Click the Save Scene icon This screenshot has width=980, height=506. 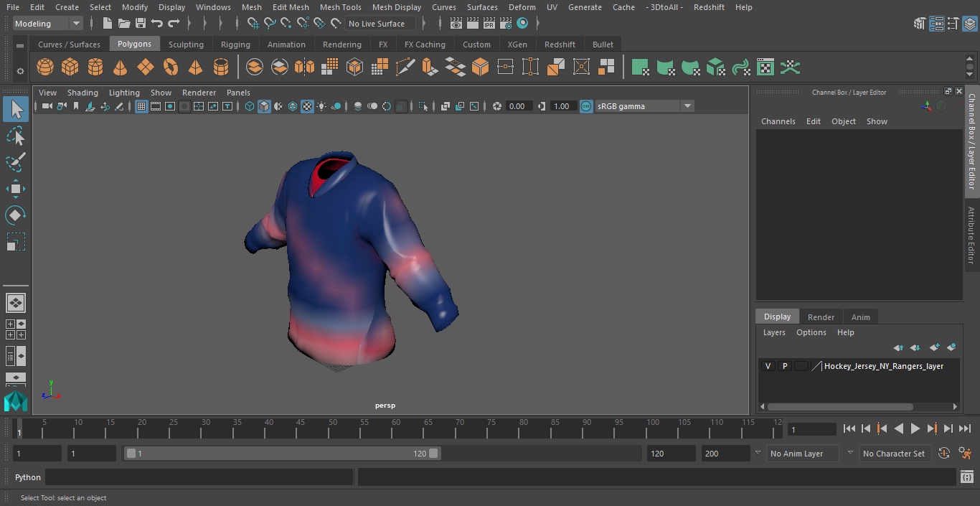click(141, 24)
